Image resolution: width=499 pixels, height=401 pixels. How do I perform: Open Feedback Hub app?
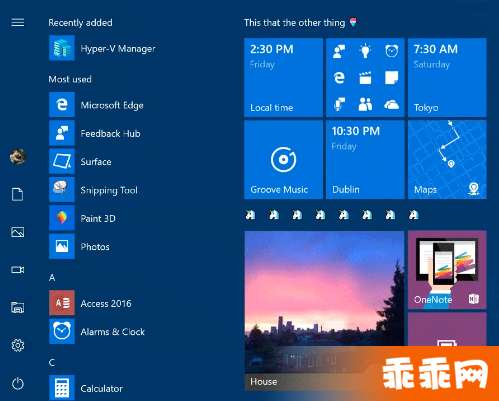(x=95, y=134)
